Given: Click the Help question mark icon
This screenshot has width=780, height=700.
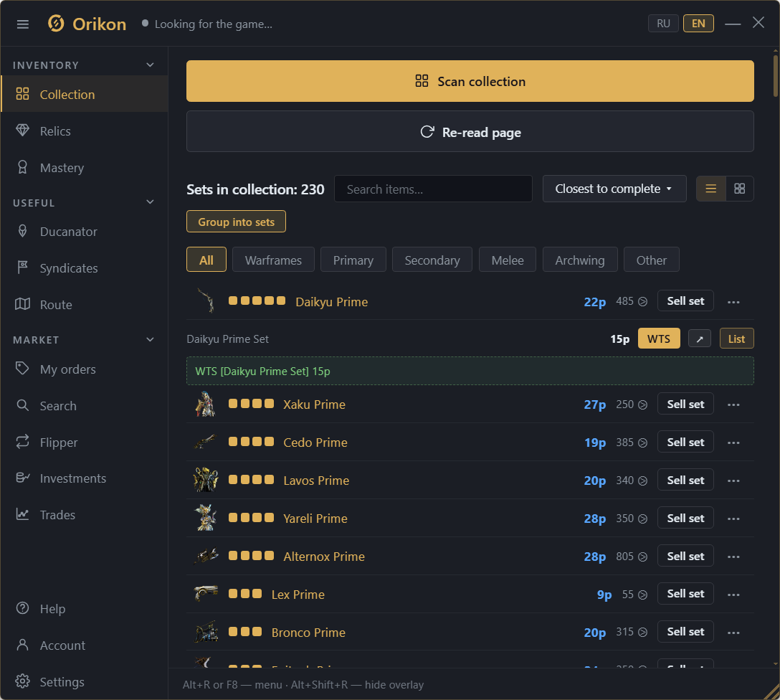Looking at the screenshot, I should click(22, 608).
